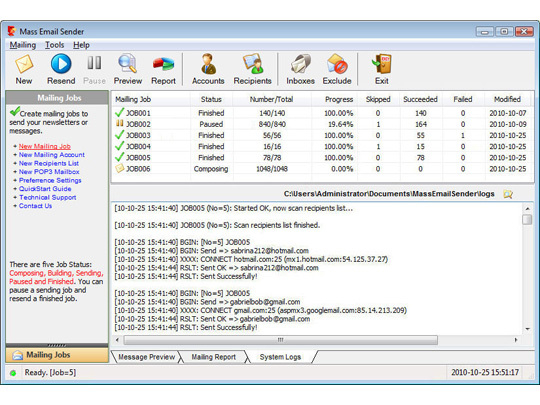Click the log scroll up arrow
Viewport: 540px width, 405px height.
(527, 209)
